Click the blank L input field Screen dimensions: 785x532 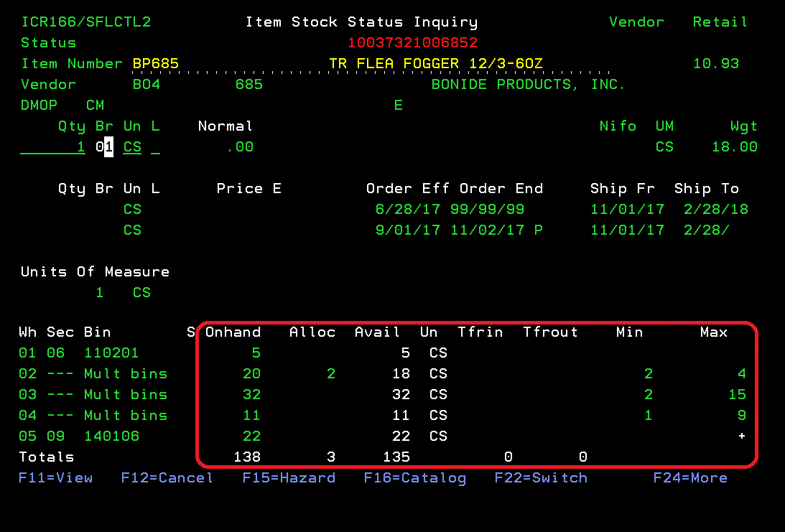[x=155, y=147]
